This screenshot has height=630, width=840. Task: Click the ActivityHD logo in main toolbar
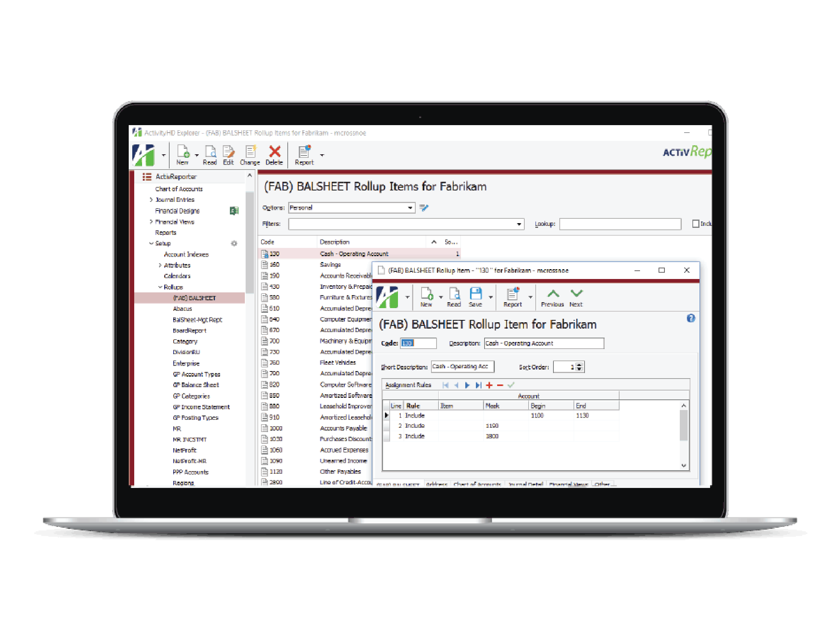pyautogui.click(x=143, y=155)
